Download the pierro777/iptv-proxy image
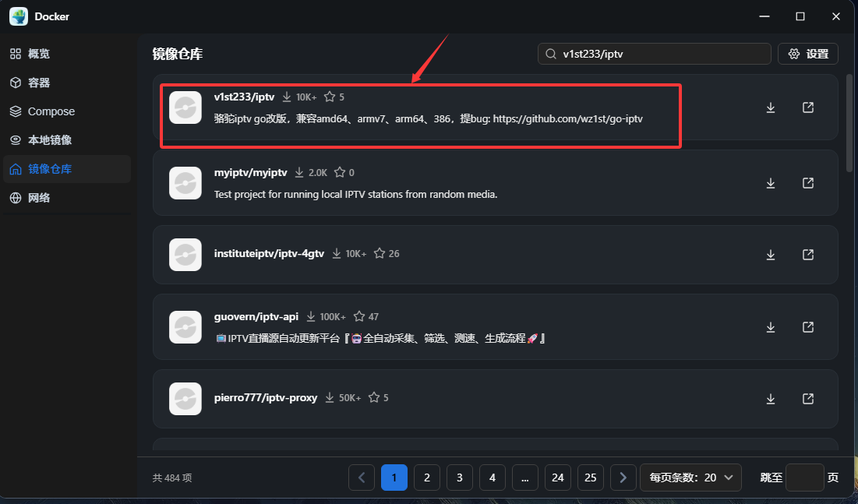The image size is (858, 504). point(771,399)
